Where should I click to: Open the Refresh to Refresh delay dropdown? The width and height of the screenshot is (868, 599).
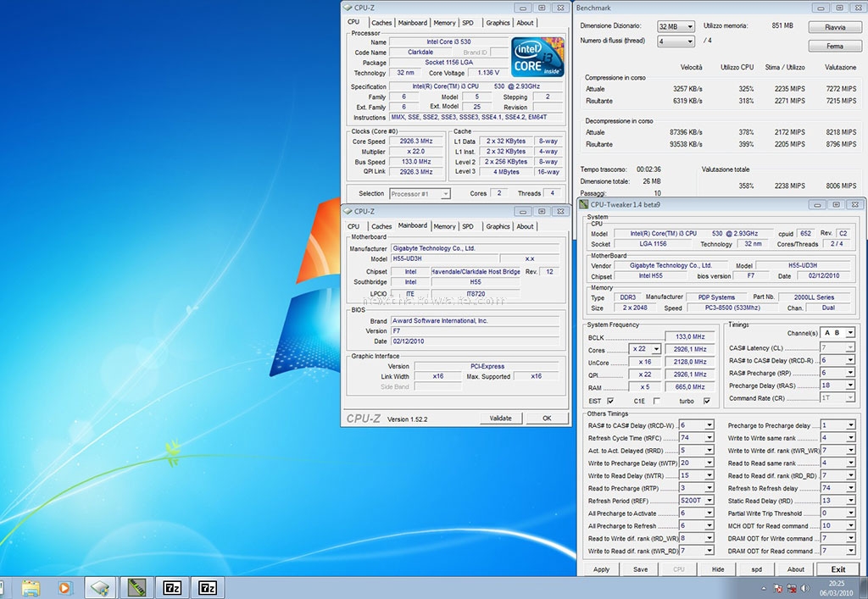coord(837,488)
